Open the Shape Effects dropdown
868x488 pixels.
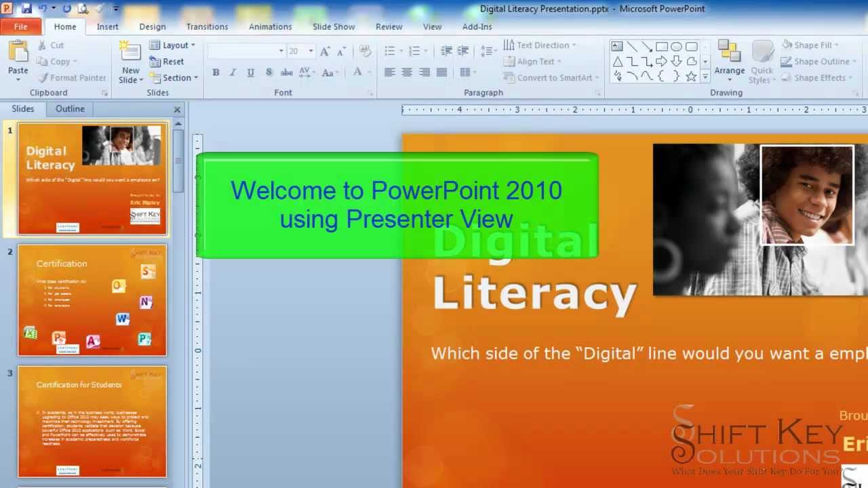817,78
